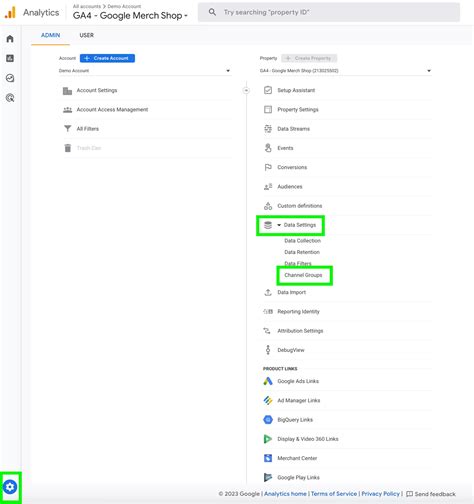Click the Display & Video 360 icon
The height and width of the screenshot is (504, 474).
tap(268, 439)
